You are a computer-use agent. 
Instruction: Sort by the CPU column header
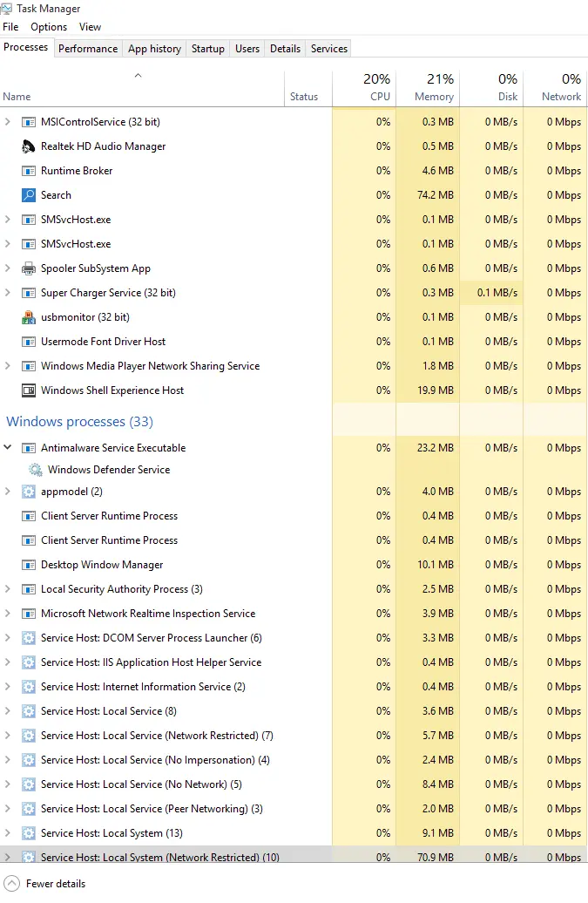[364, 89]
